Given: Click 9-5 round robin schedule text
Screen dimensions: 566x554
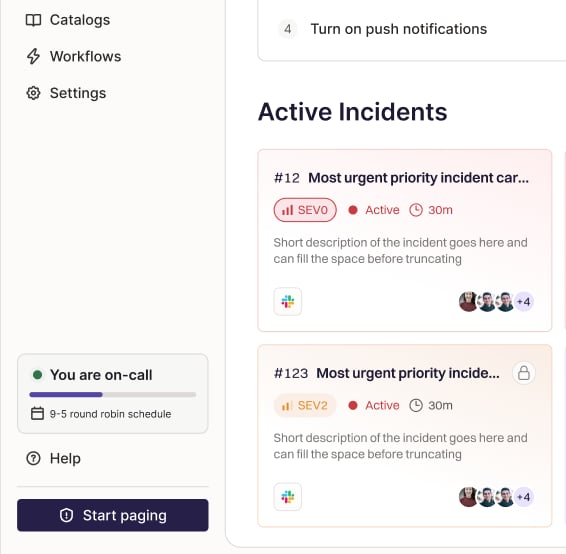Looking at the screenshot, I should pos(110,414).
